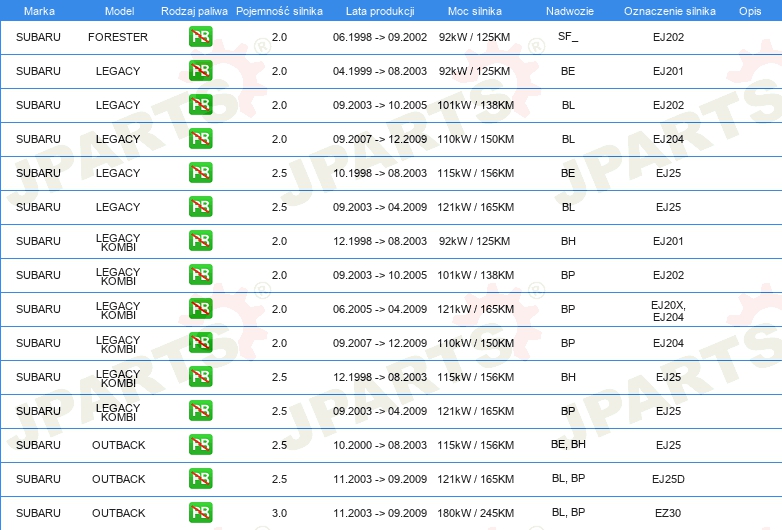
Task: Click fuel icon in Legacy Kombi BP EJ25 row
Action: tap(200, 411)
